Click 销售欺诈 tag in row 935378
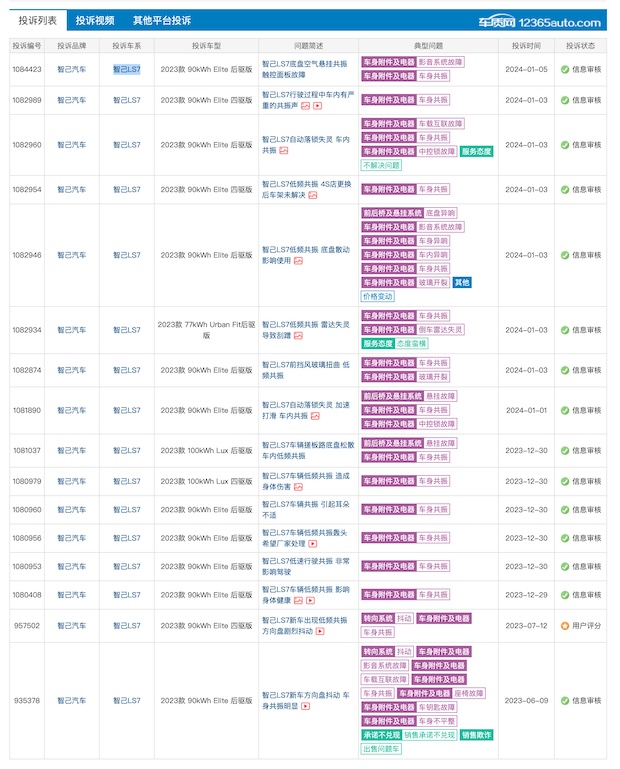Image resolution: width=620 pixels, height=769 pixels. pos(476,735)
